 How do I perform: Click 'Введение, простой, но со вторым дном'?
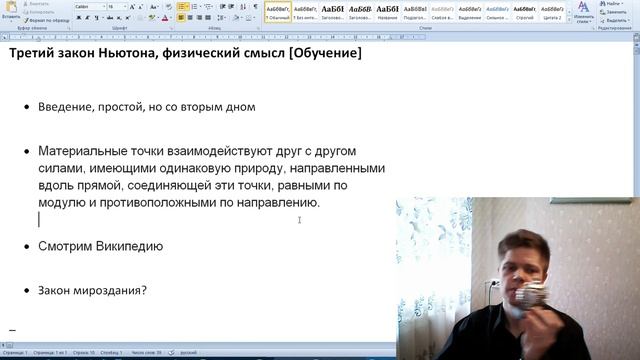(x=147, y=107)
